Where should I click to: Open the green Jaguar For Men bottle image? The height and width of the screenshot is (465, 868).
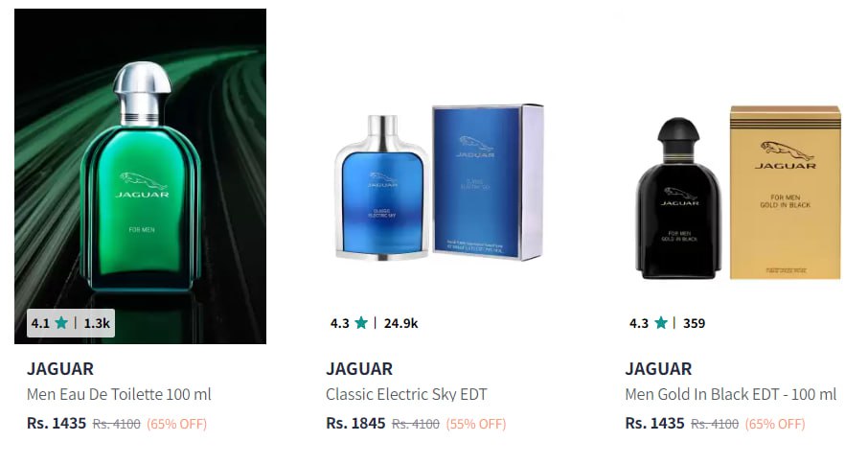click(141, 176)
